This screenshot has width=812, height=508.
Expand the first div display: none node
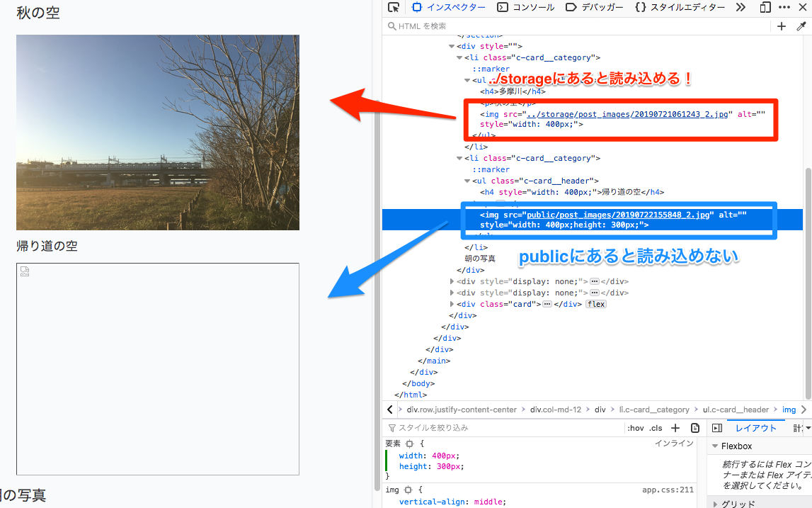[x=452, y=281]
